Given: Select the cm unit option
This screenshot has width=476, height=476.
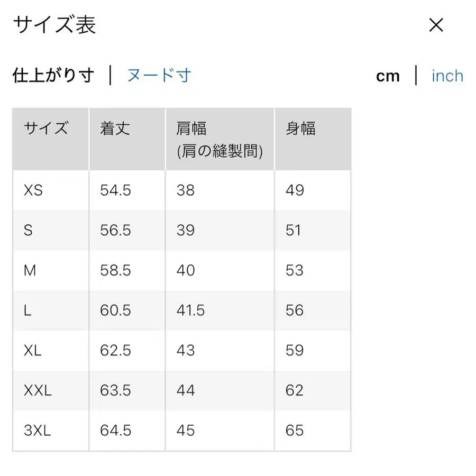Looking at the screenshot, I should click(388, 76).
